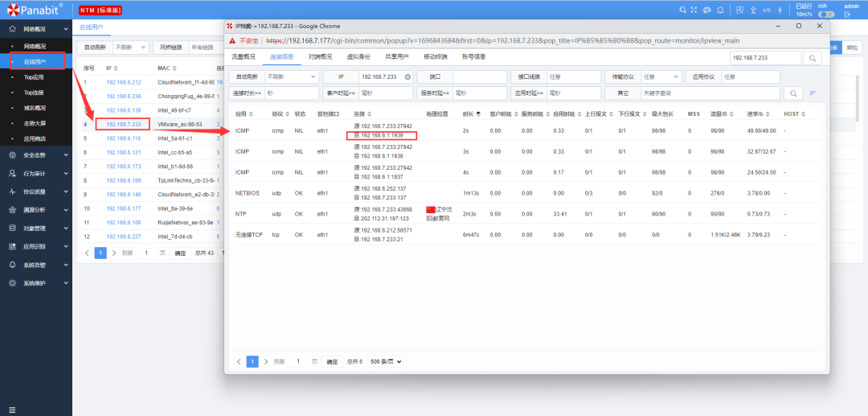Open the 自动刷新 dropdown in popup
Screen dimensions: 868x416
[x=292, y=77]
